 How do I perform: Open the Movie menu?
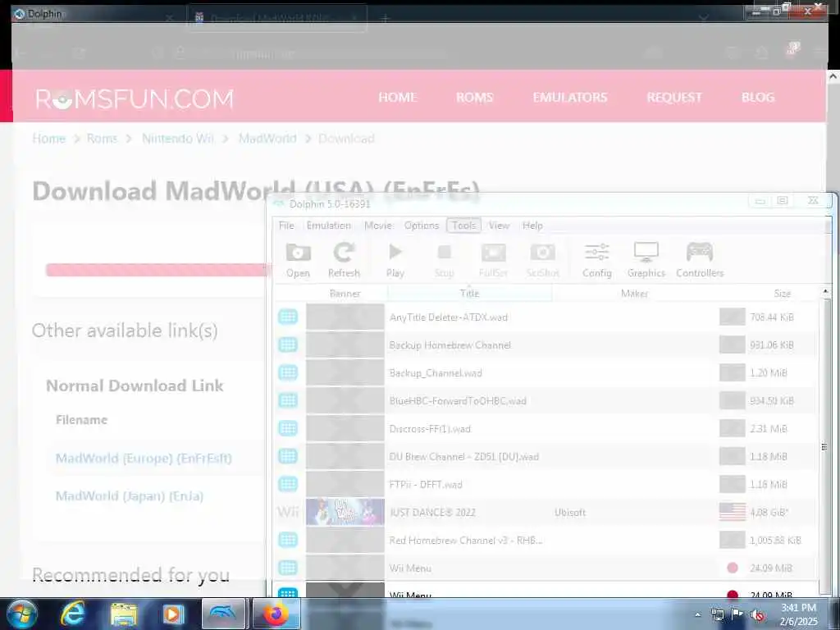point(377,226)
